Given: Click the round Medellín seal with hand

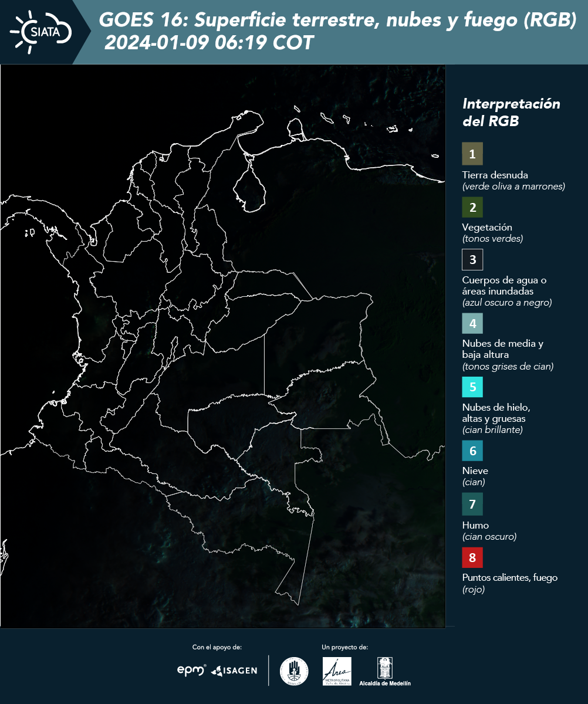Looking at the screenshot, I should pyautogui.click(x=294, y=671).
